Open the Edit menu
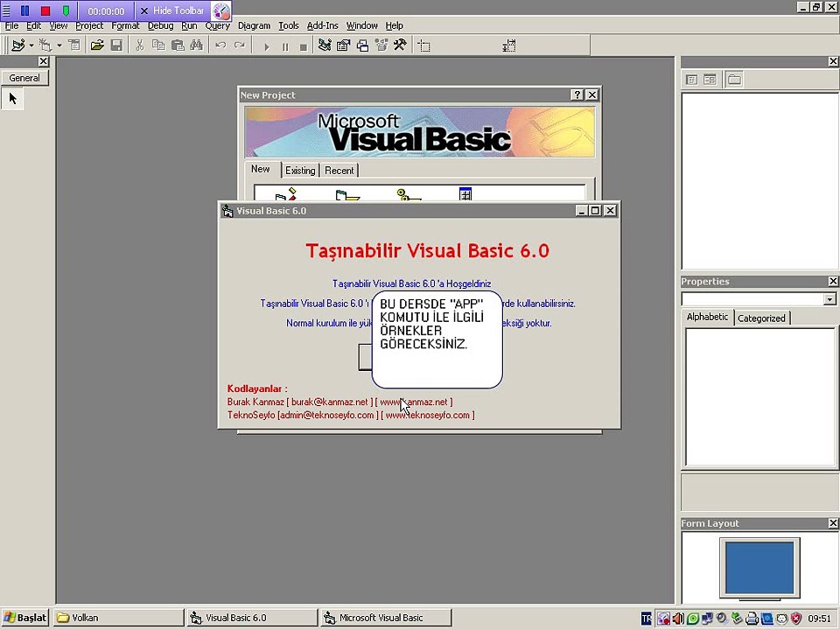The width and height of the screenshot is (840, 630). point(34,25)
